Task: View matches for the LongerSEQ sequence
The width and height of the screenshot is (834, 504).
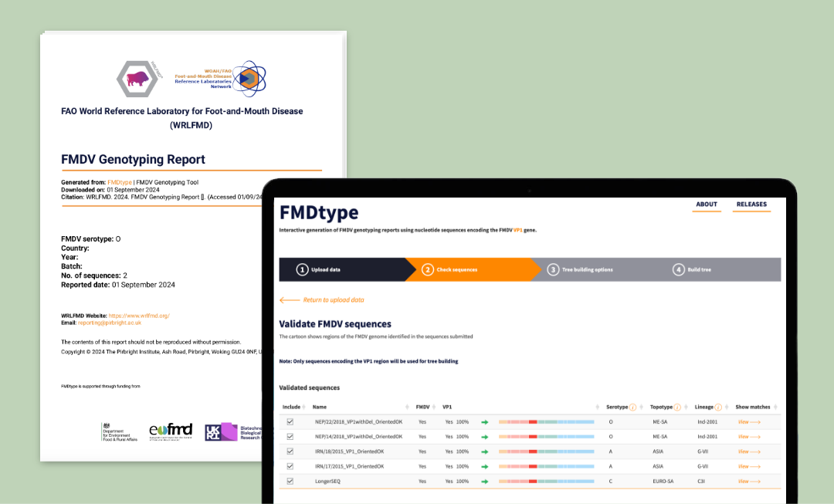Action: coord(749,482)
